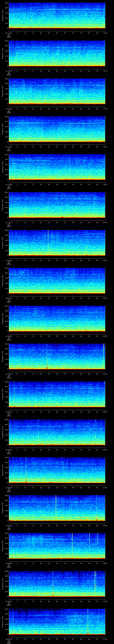
Task: Open the spectrogram panel starting at 22:21:00
Action: (57, 281)
